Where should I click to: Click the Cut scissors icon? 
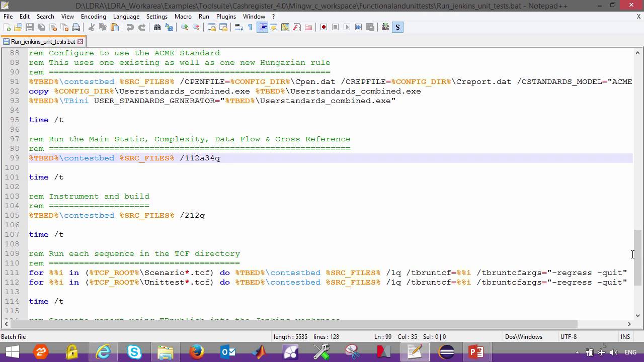click(92, 27)
